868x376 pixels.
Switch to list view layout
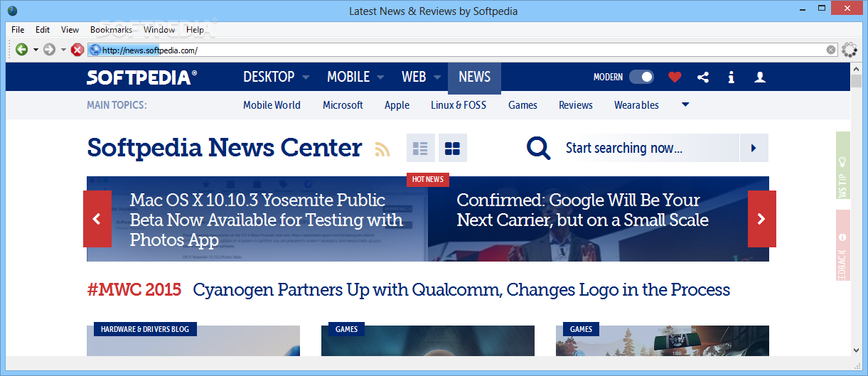(x=421, y=148)
